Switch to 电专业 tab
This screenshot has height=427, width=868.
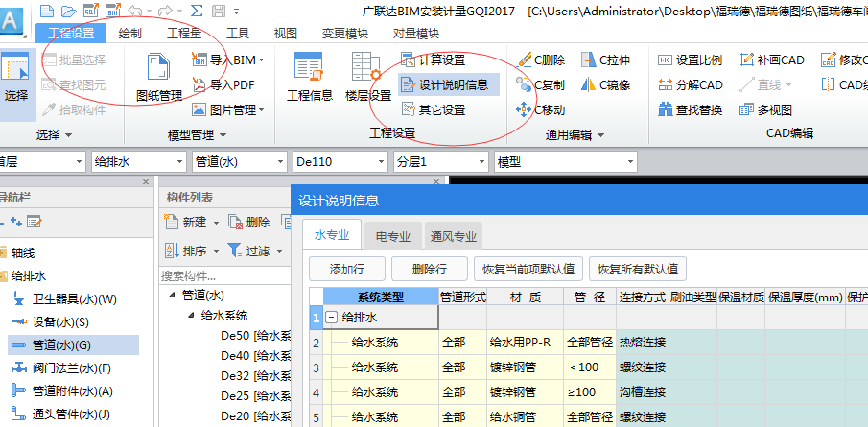point(393,236)
